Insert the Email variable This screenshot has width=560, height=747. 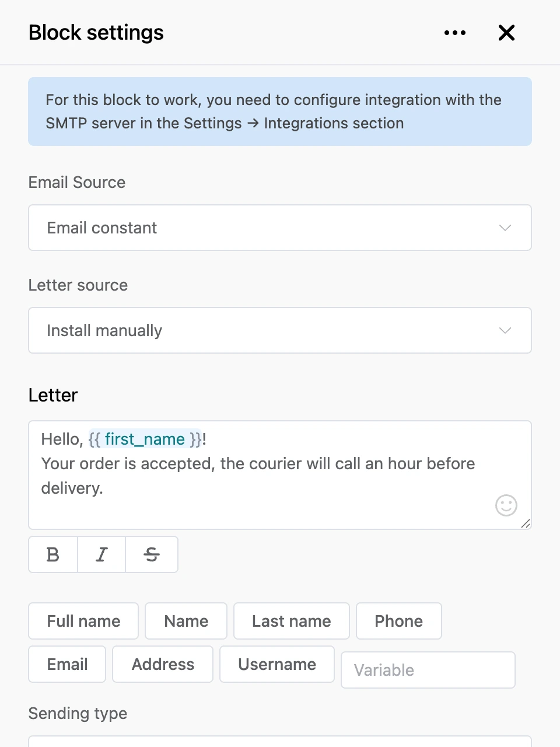67,664
